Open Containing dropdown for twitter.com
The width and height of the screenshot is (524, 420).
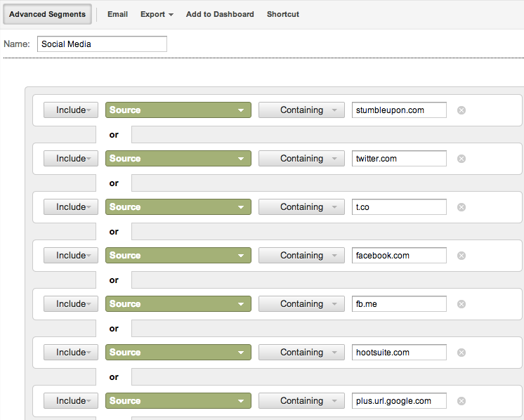(301, 158)
